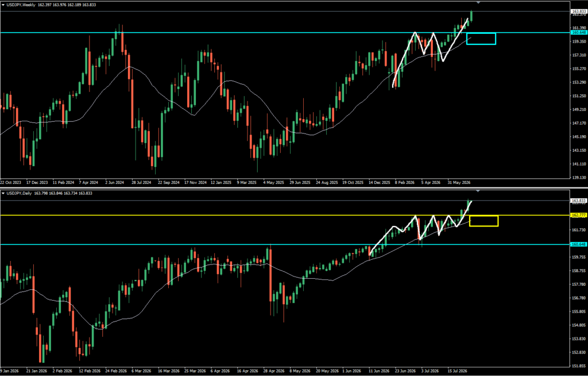Click the cyan 160.648 price tag on Weekly axis
The image size is (588, 376).
(579, 33)
